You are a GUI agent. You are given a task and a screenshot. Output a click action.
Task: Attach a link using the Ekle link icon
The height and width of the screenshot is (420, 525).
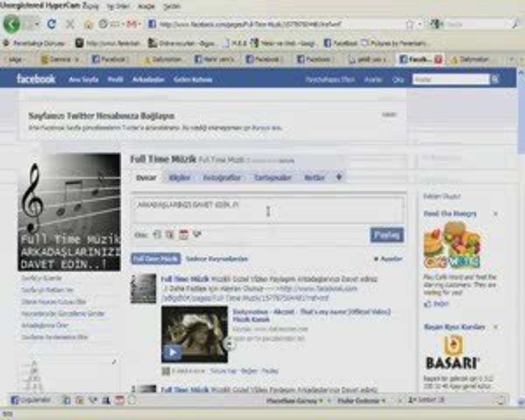pyautogui.click(x=197, y=235)
